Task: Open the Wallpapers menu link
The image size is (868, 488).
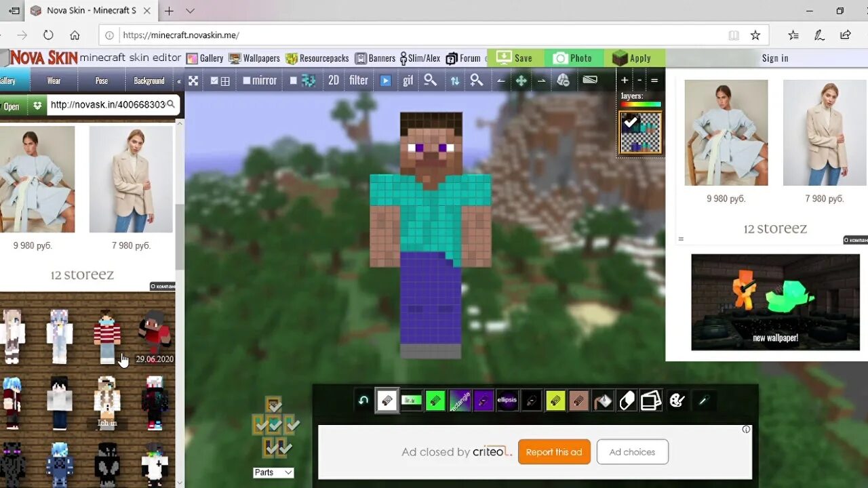Action: point(254,58)
